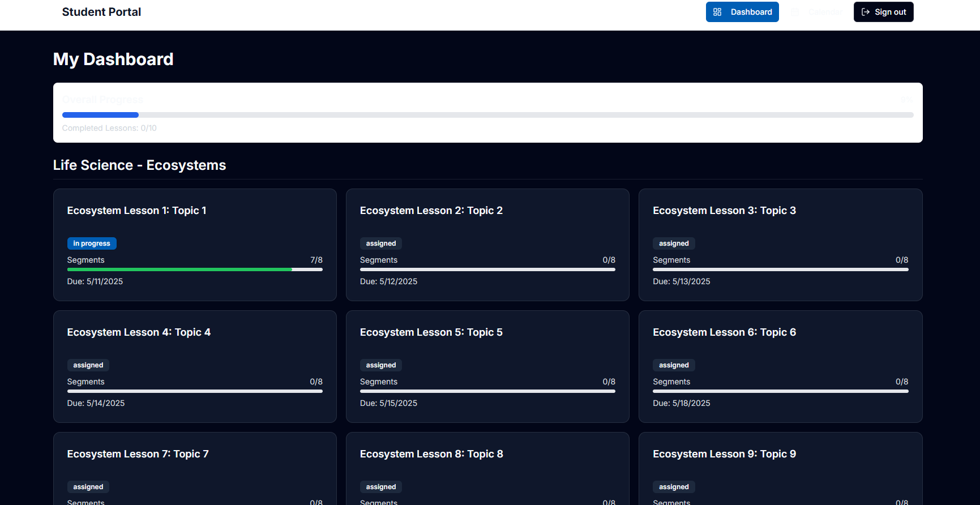Click the 'assigned' badge on Lesson 8
Screen dimensions: 980x505
point(381,487)
